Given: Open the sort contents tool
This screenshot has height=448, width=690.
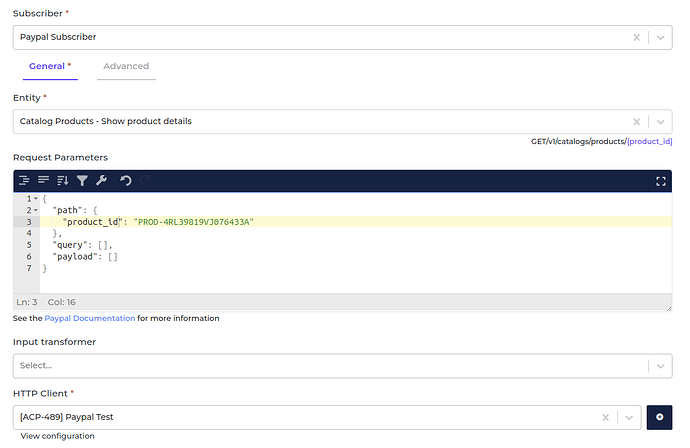Looking at the screenshot, I should coord(62,180).
